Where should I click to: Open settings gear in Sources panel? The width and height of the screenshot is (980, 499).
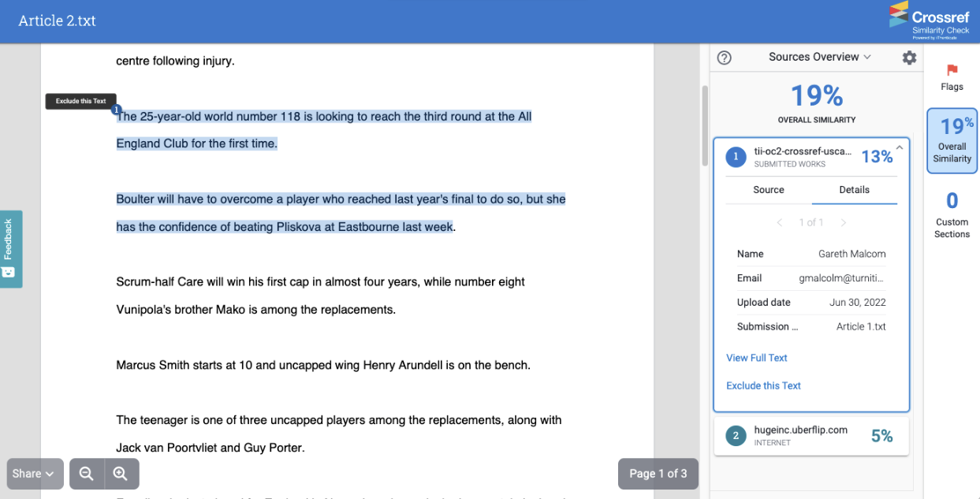909,58
